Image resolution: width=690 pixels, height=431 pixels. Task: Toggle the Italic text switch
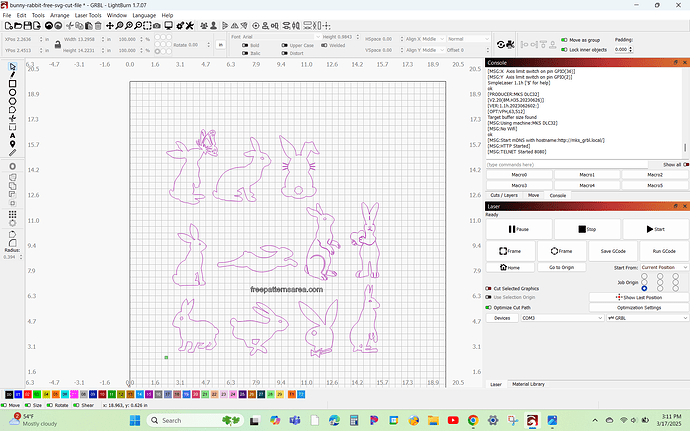pos(245,53)
